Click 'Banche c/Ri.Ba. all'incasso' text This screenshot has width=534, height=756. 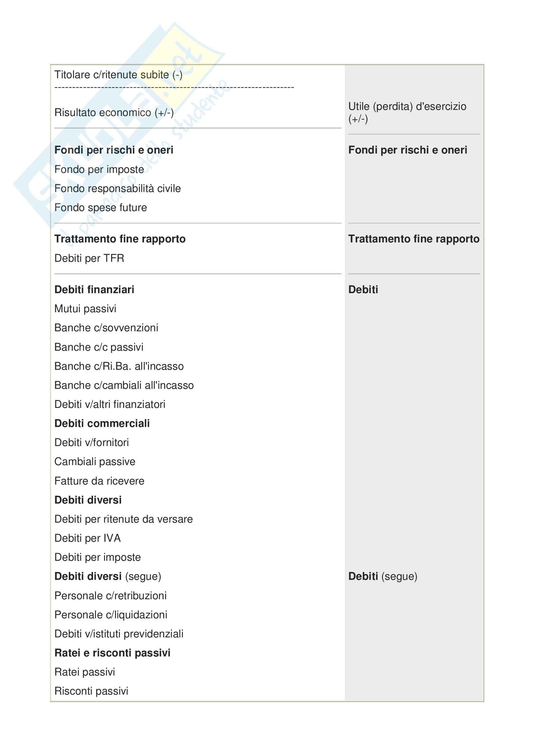119,367
